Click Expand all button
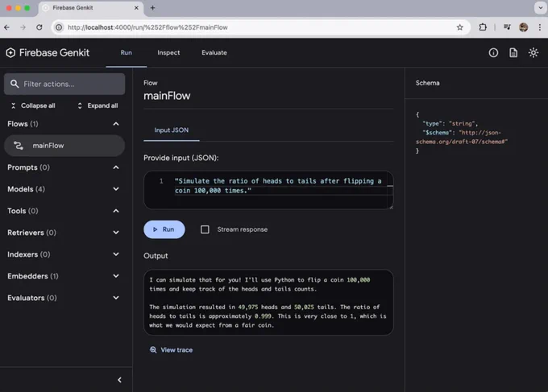 (98, 105)
